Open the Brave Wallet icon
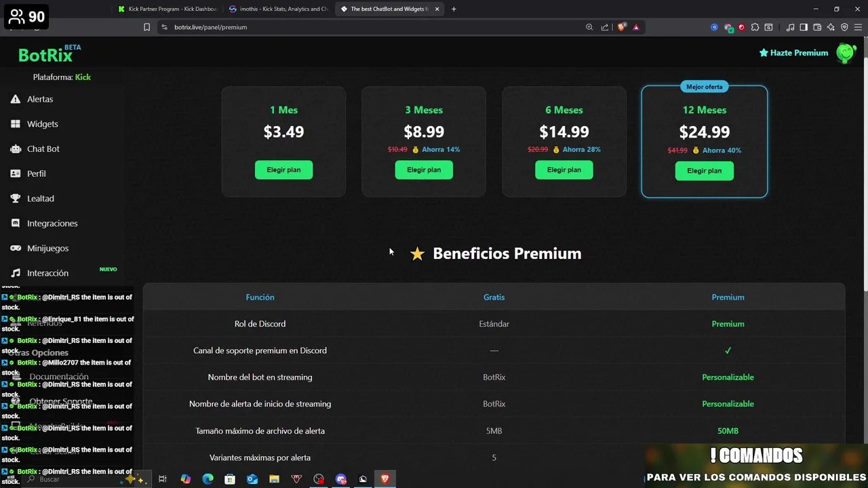868x488 pixels. [x=817, y=27]
